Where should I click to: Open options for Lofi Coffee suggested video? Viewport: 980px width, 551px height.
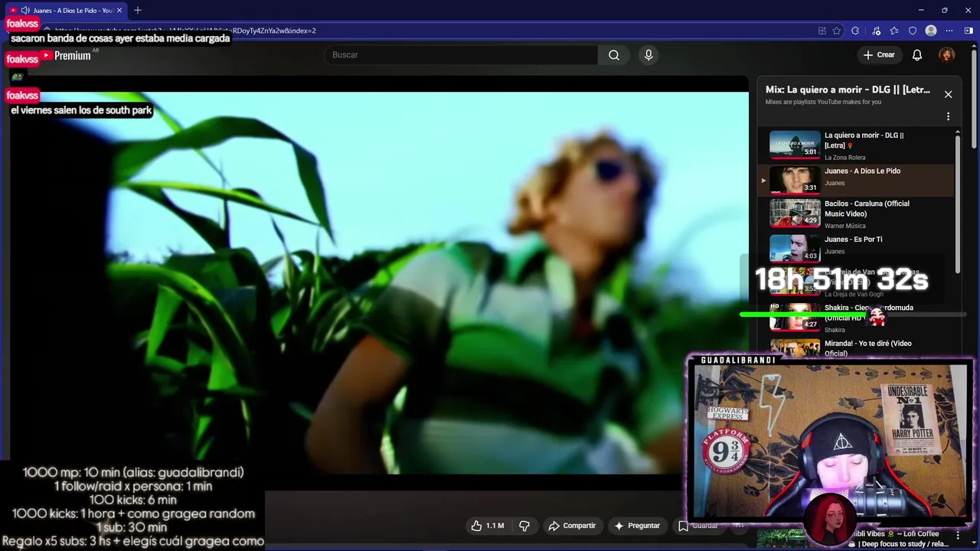coord(957,536)
